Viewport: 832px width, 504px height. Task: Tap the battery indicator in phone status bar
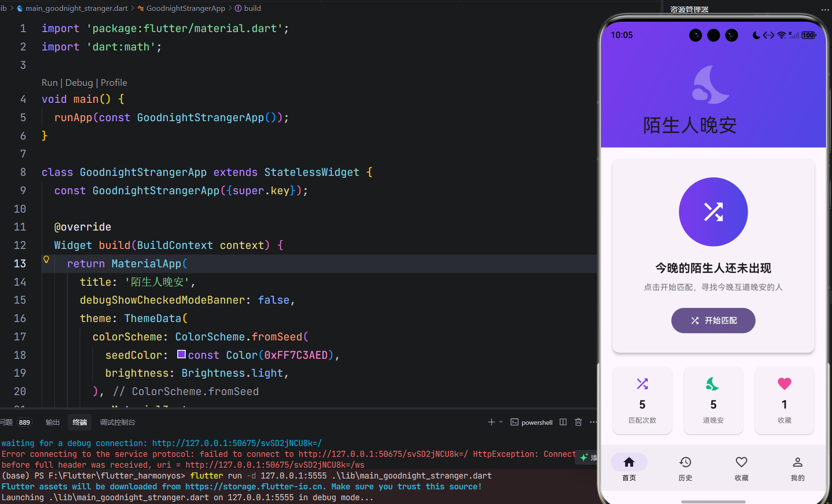point(809,35)
